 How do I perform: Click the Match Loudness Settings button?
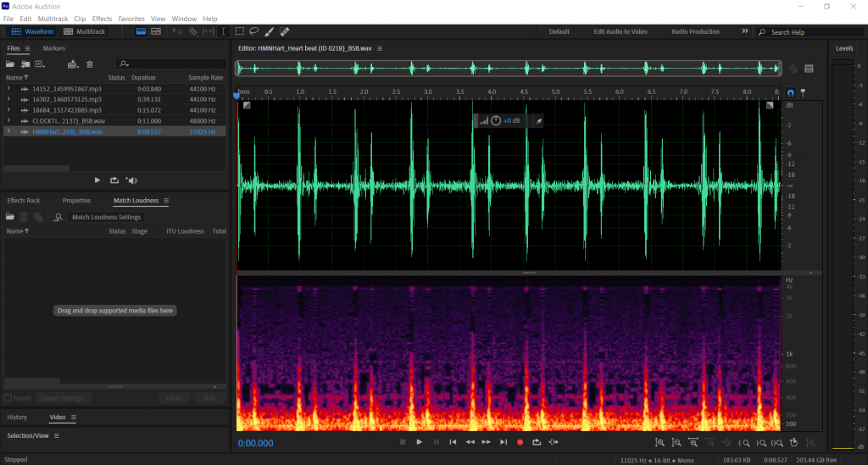click(x=106, y=218)
